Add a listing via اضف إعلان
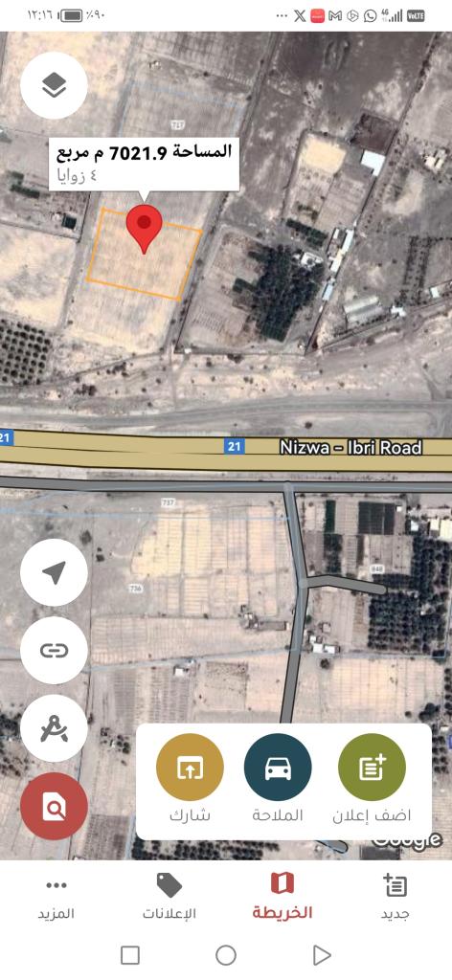The image size is (452, 980). point(372,778)
